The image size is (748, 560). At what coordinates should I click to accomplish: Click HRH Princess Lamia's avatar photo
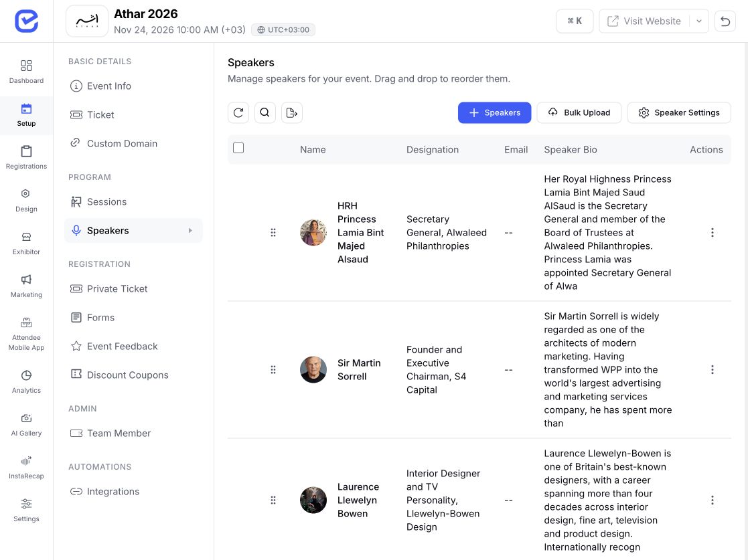click(313, 233)
